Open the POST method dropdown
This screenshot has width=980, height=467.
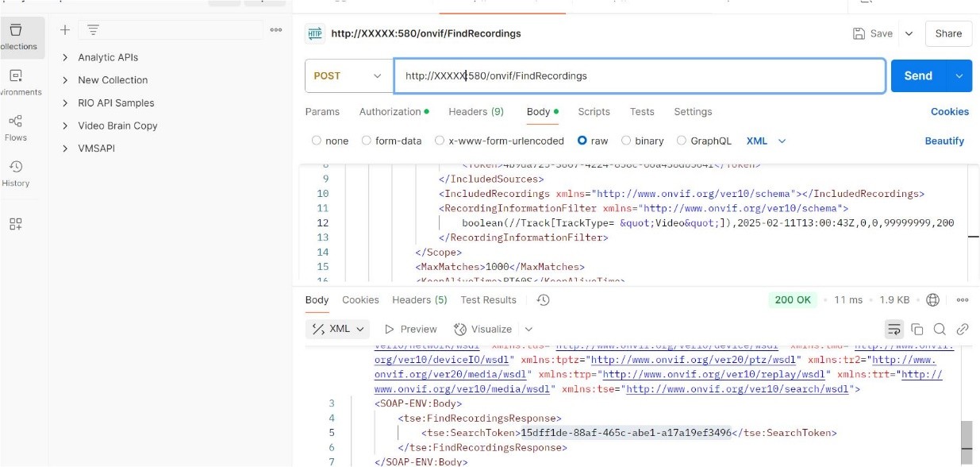tap(348, 76)
